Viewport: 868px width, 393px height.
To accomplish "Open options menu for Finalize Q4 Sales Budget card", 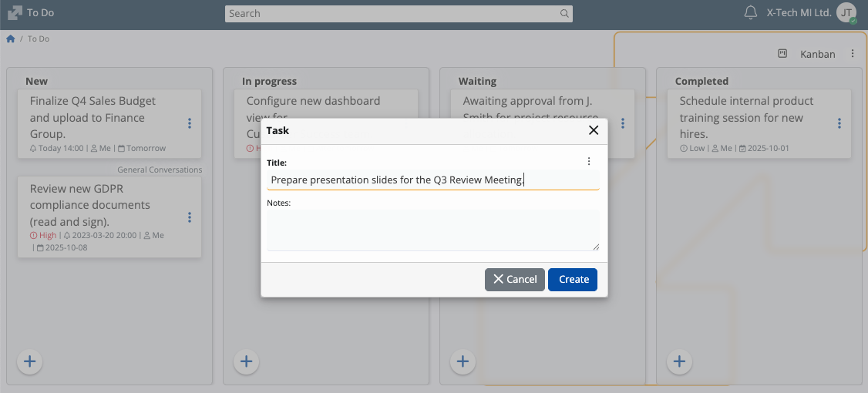I will 190,123.
